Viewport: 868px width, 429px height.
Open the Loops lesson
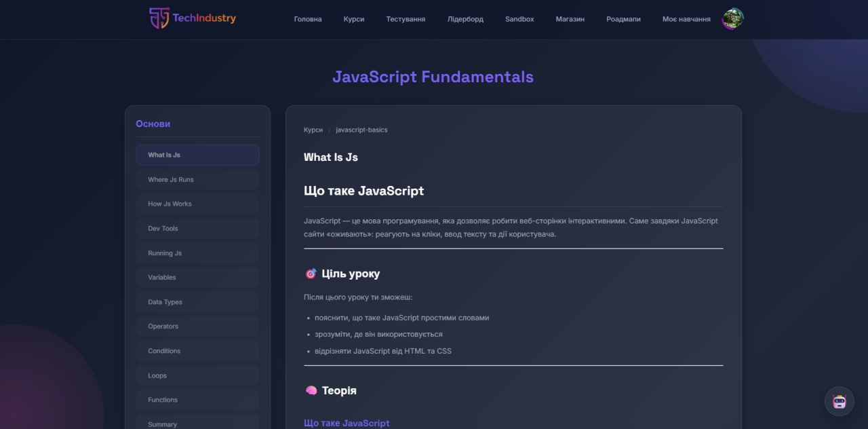tap(197, 375)
